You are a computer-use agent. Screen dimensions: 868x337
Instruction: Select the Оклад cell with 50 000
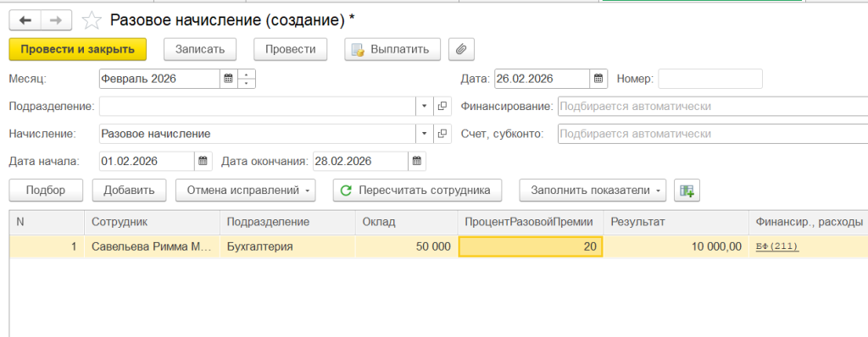407,246
